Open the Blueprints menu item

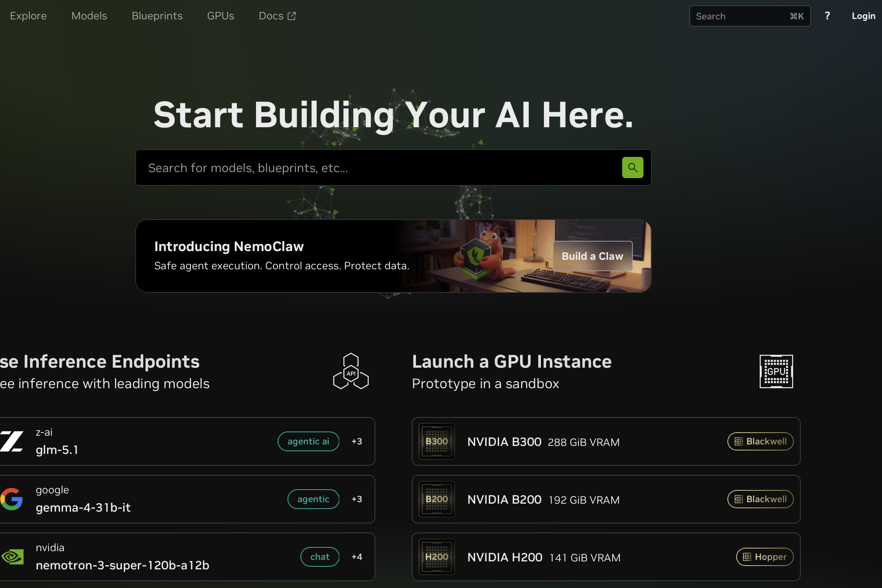[157, 16]
